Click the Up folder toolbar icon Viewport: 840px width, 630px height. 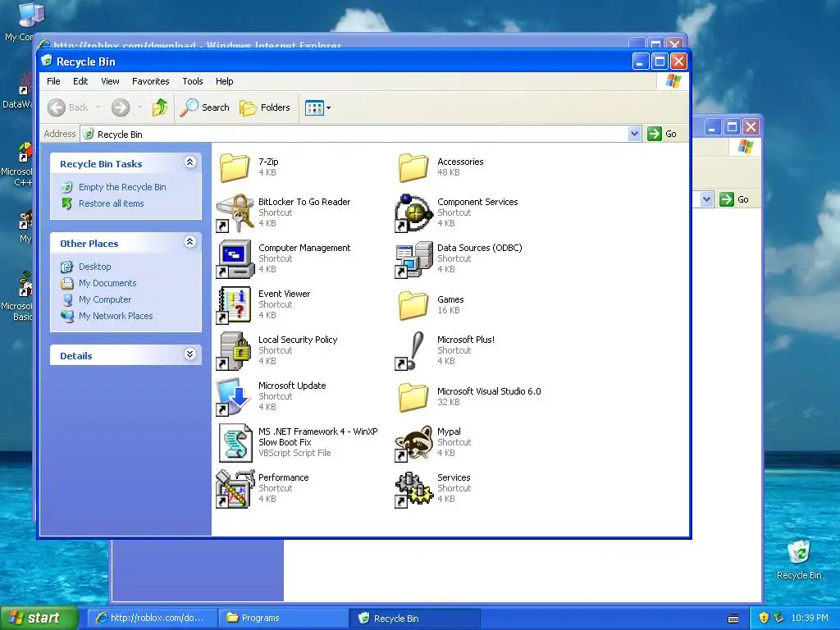click(160, 107)
